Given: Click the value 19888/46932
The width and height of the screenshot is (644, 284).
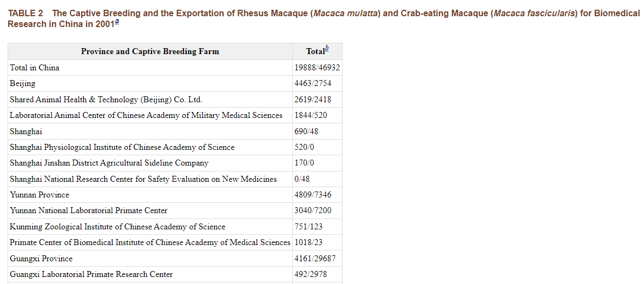Looking at the screenshot, I should click(317, 68).
